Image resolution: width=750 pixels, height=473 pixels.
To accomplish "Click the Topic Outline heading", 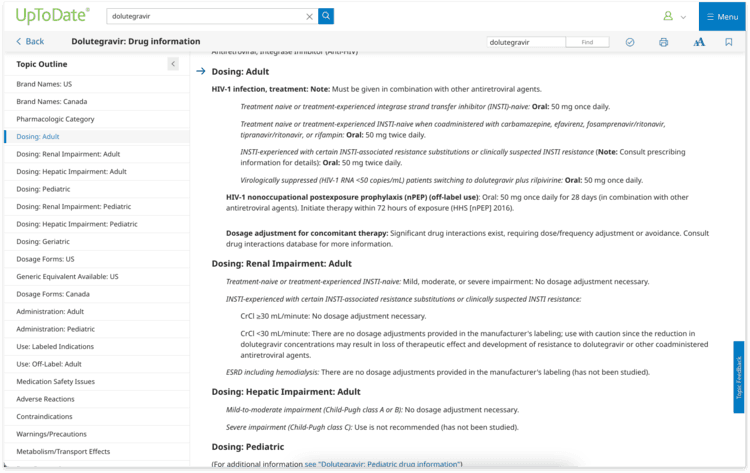I will coord(42,64).
